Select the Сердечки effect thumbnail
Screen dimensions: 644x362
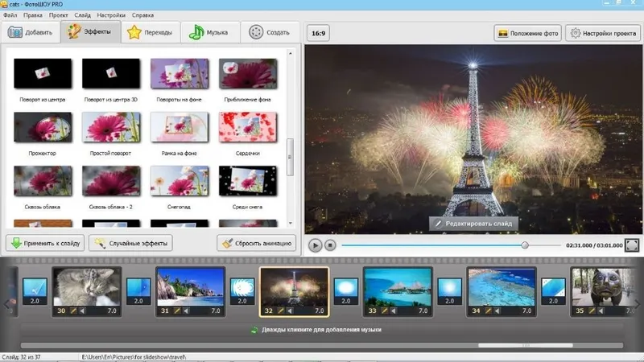click(248, 127)
